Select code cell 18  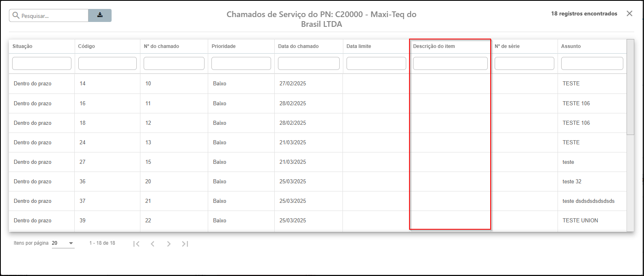click(x=82, y=123)
